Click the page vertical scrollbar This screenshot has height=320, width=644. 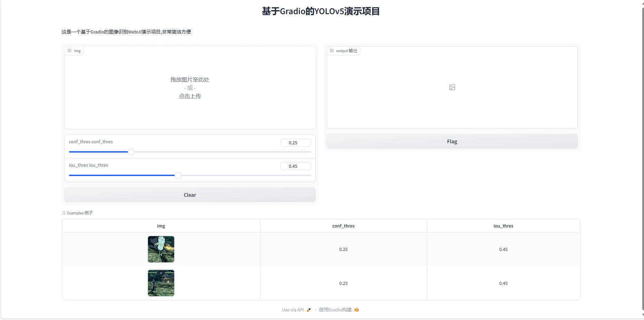point(643,159)
